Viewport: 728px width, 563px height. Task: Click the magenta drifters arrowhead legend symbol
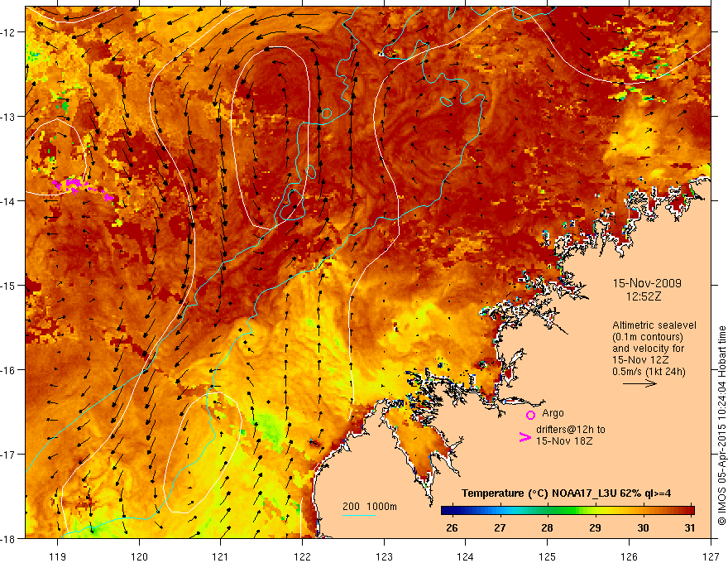pos(524,437)
